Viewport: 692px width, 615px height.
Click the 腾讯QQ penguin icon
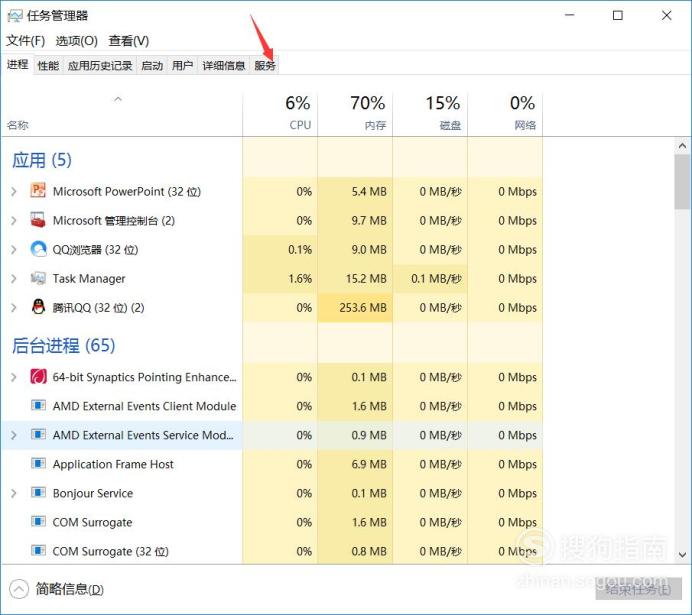click(38, 307)
